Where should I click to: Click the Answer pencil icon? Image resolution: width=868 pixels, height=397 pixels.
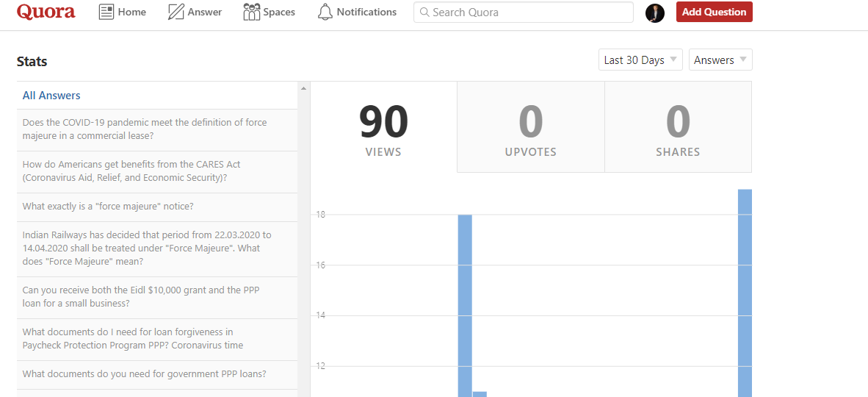pyautogui.click(x=176, y=12)
